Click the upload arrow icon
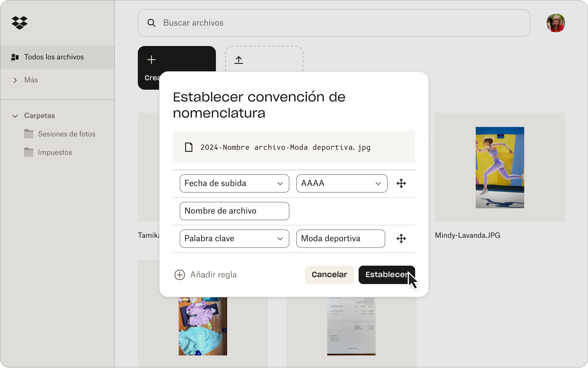Screen dimensions: 588x368 [239, 60]
